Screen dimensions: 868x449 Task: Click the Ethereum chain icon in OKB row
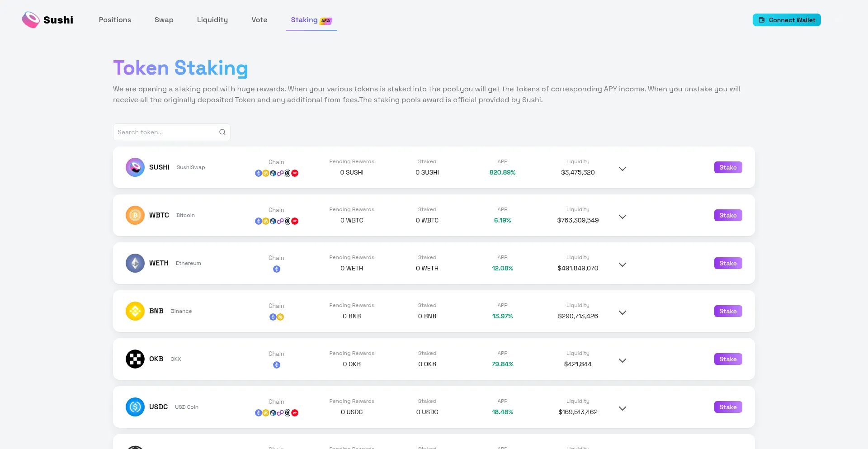[x=277, y=365]
